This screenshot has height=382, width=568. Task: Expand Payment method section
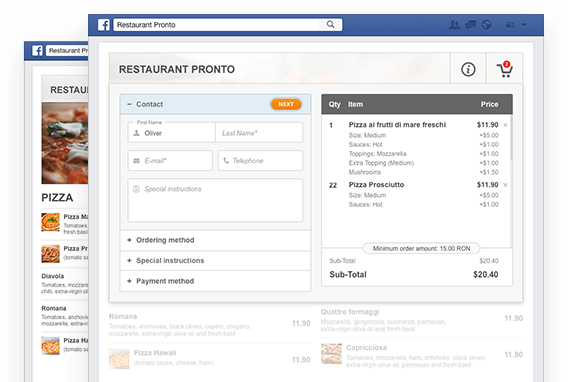[x=215, y=281]
